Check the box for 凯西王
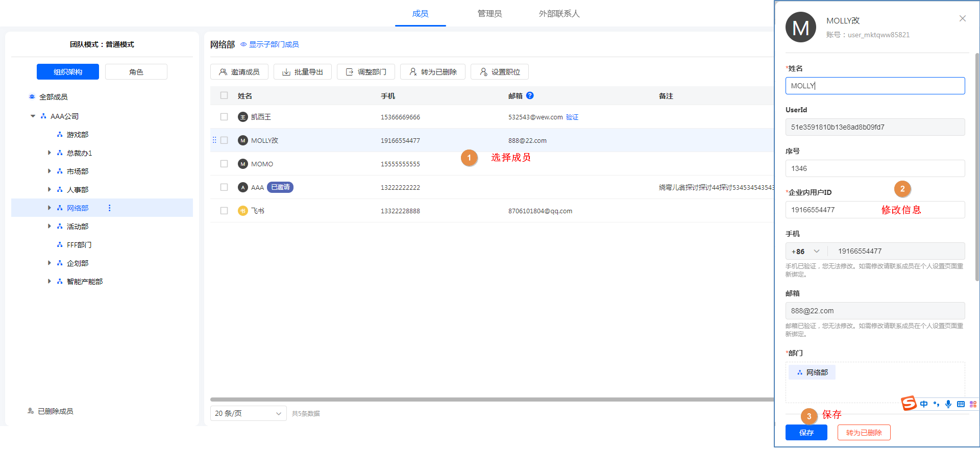Viewport: 980px width, 449px height. coord(224,117)
